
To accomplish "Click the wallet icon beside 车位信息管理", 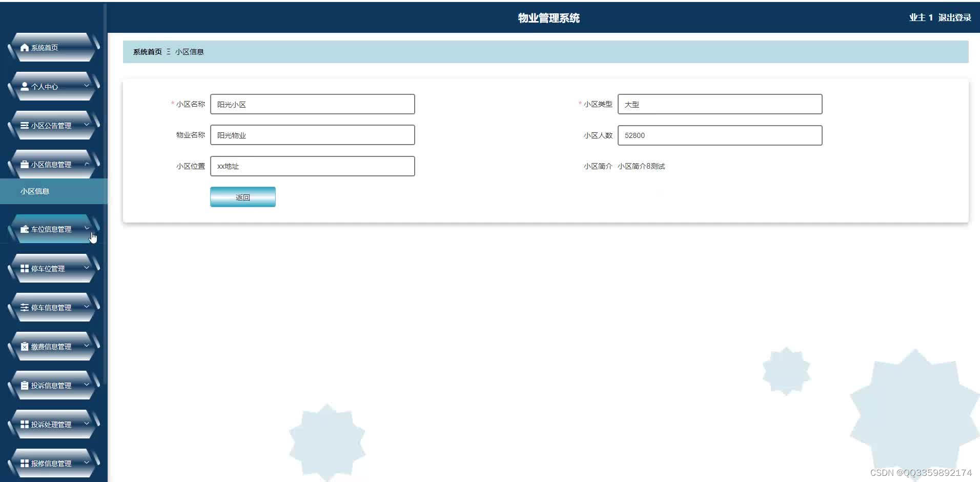I will pos(25,229).
